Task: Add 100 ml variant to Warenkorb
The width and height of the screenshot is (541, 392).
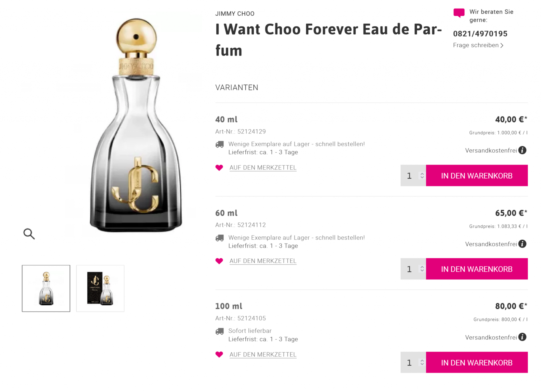Action: click(477, 362)
